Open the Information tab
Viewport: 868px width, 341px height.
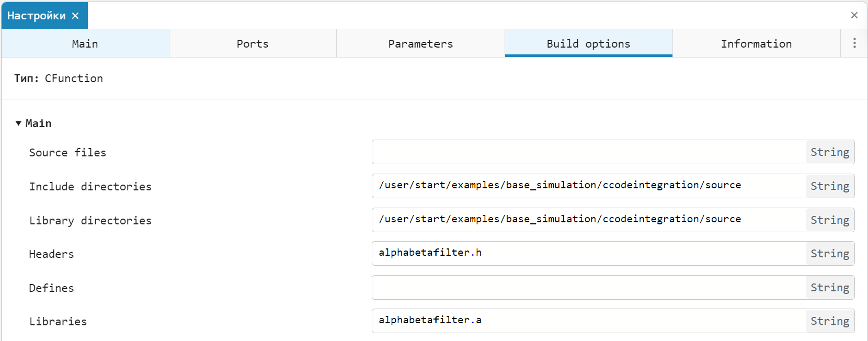756,44
